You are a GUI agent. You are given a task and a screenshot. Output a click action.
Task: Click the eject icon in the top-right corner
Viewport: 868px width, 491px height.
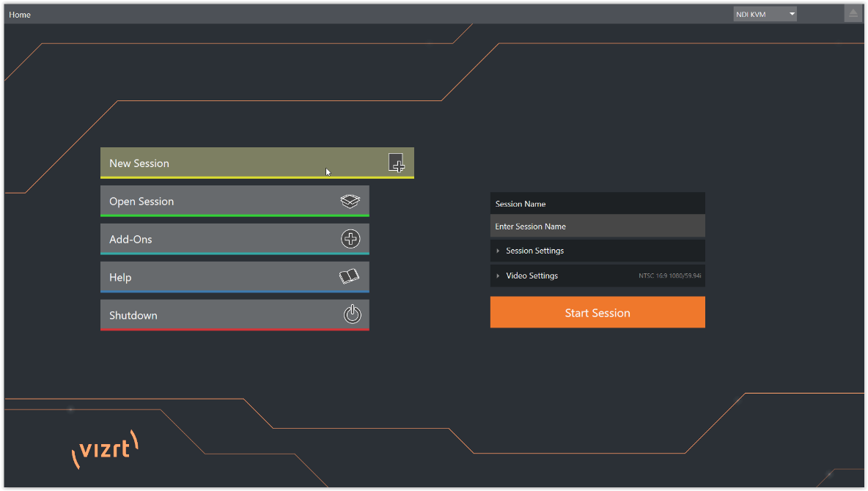[x=853, y=13]
